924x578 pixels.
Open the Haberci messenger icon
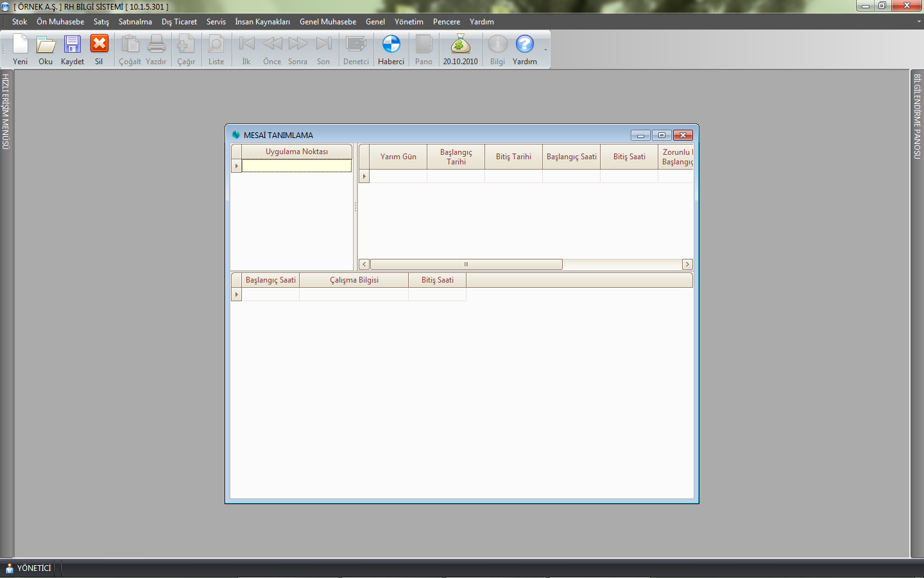point(391,45)
